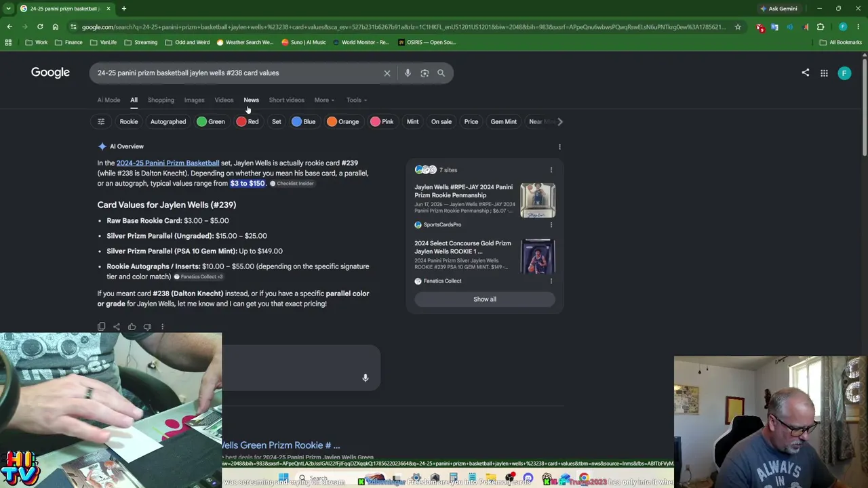Filter by Red color chip
Screen dimensions: 868x488
tap(248, 122)
